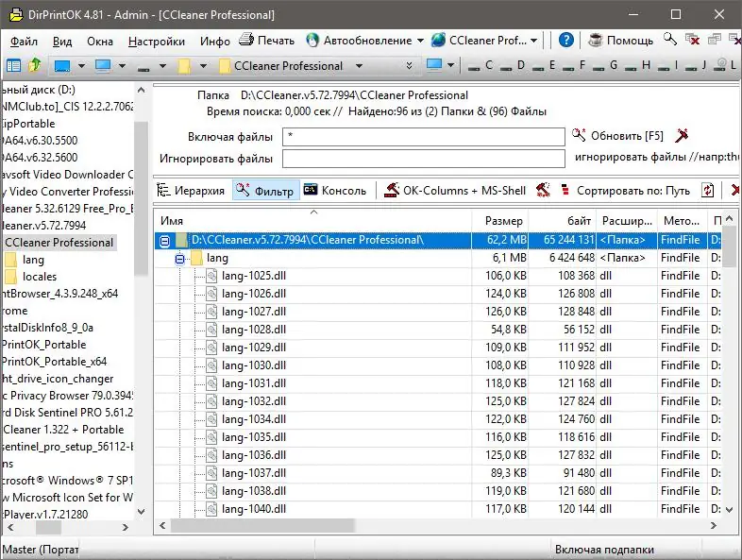Select lang-1032.dll in the list
This screenshot has width=742, height=560.
point(254,401)
